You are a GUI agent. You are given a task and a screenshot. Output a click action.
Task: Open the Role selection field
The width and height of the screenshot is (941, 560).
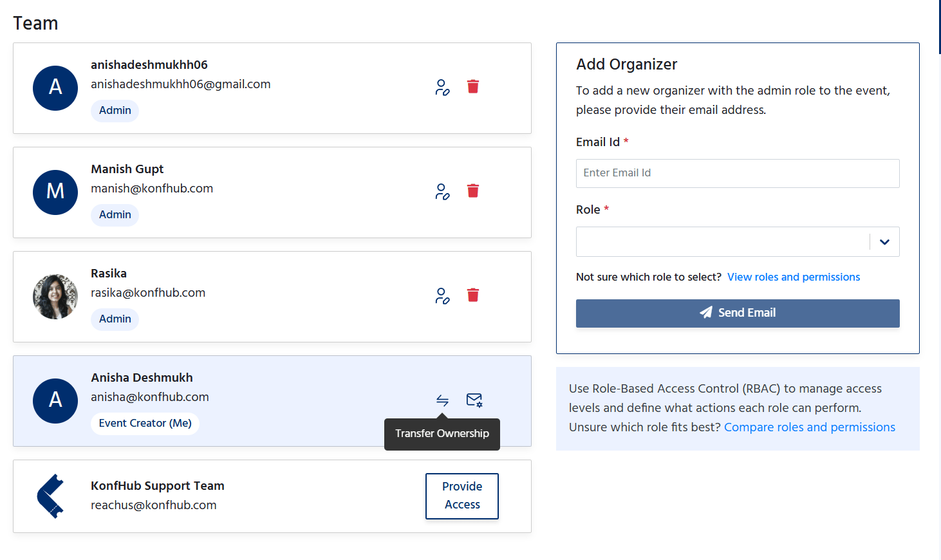tap(738, 242)
